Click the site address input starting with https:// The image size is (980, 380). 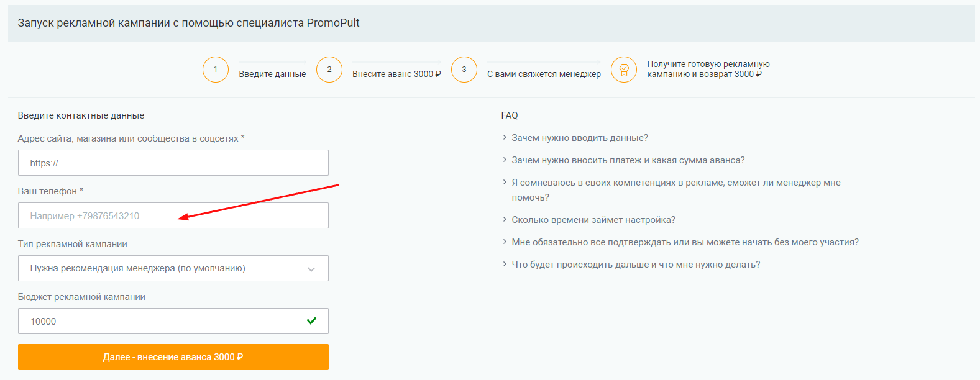[173, 162]
